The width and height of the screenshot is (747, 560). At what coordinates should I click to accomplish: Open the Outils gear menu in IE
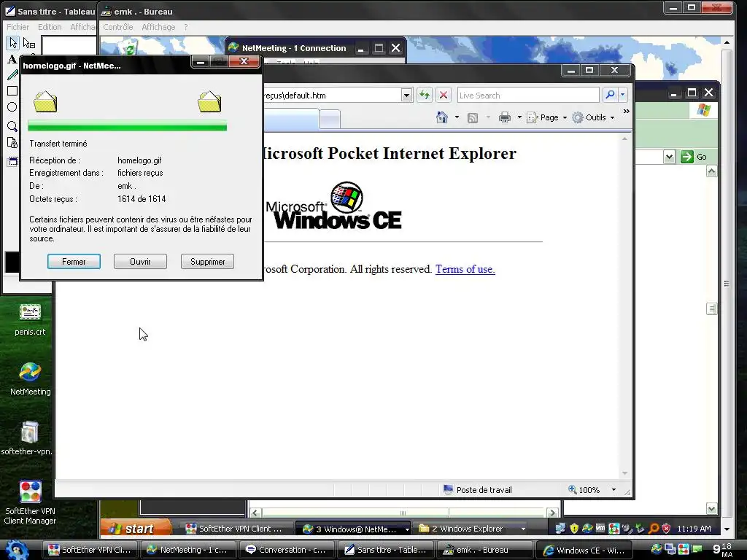(594, 117)
